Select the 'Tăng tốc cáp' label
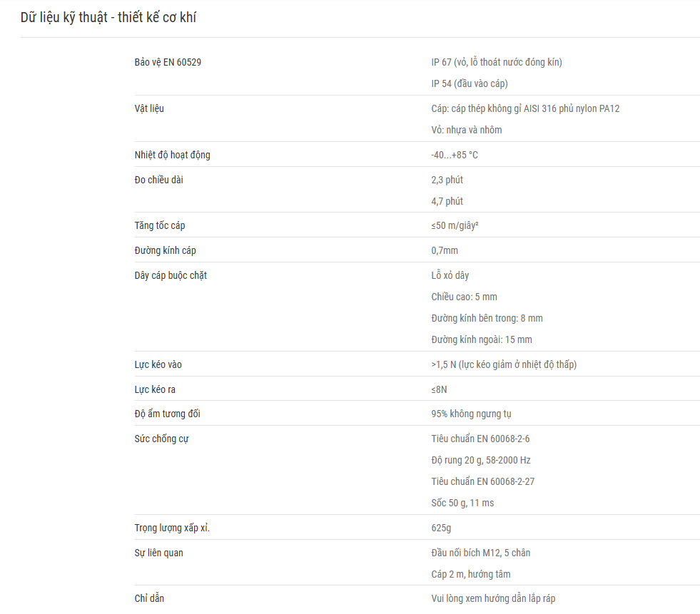 coord(160,226)
